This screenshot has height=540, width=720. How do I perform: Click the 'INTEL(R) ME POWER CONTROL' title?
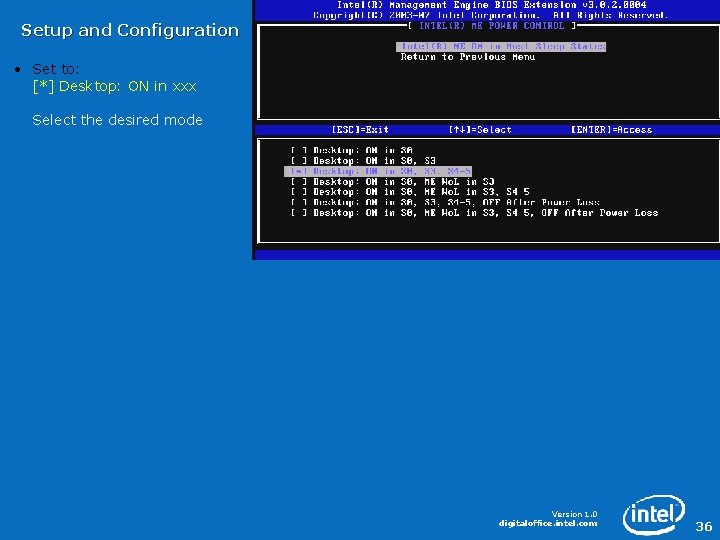(491, 26)
